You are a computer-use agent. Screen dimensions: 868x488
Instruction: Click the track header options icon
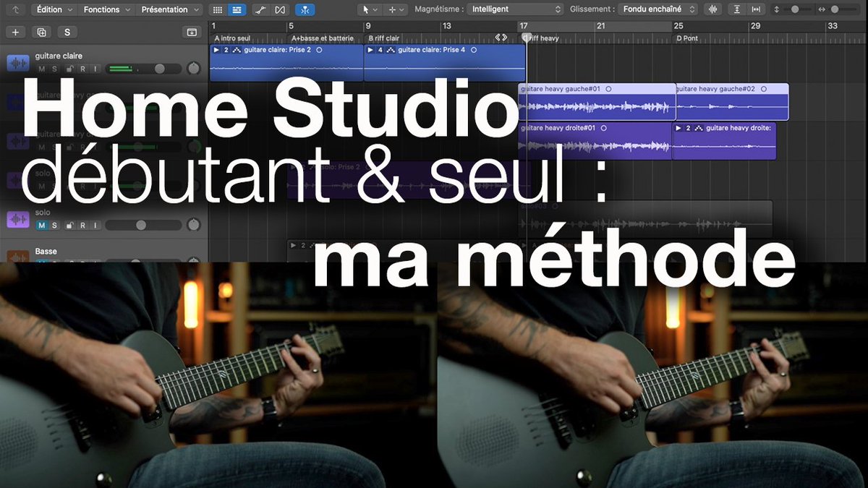coord(192,32)
